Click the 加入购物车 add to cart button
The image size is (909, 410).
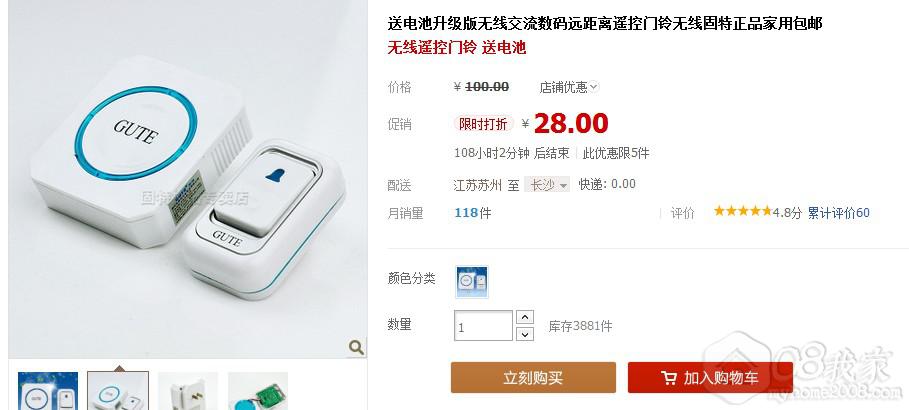[x=710, y=378]
